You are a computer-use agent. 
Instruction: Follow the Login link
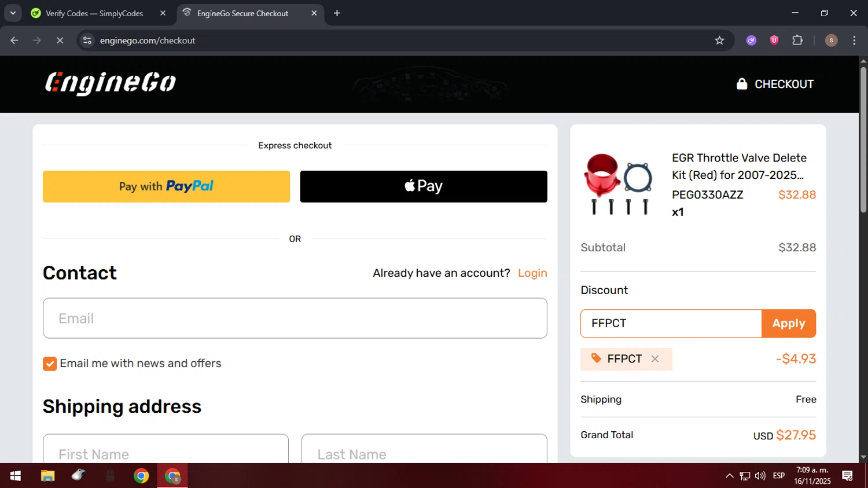point(532,273)
